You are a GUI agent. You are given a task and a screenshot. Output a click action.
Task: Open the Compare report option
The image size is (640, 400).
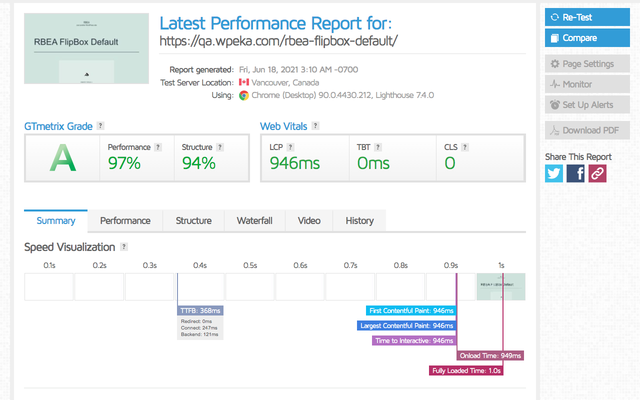(x=587, y=38)
